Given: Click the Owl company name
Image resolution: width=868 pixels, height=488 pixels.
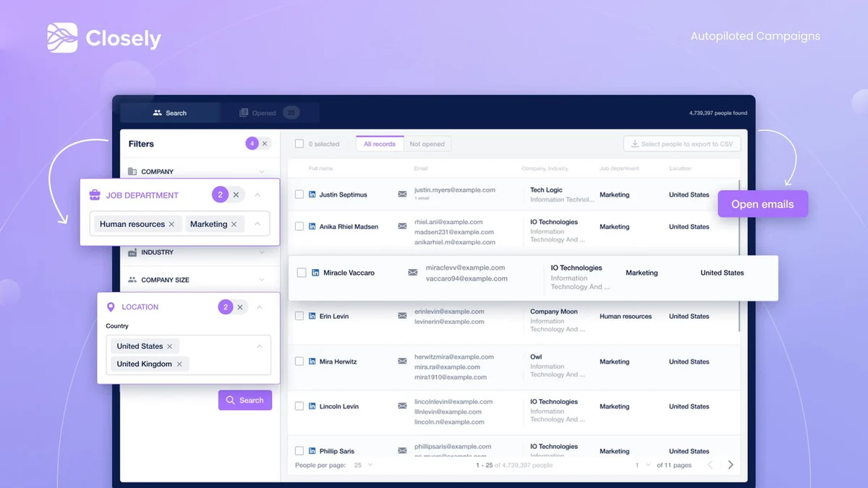Looking at the screenshot, I should tap(536, 356).
